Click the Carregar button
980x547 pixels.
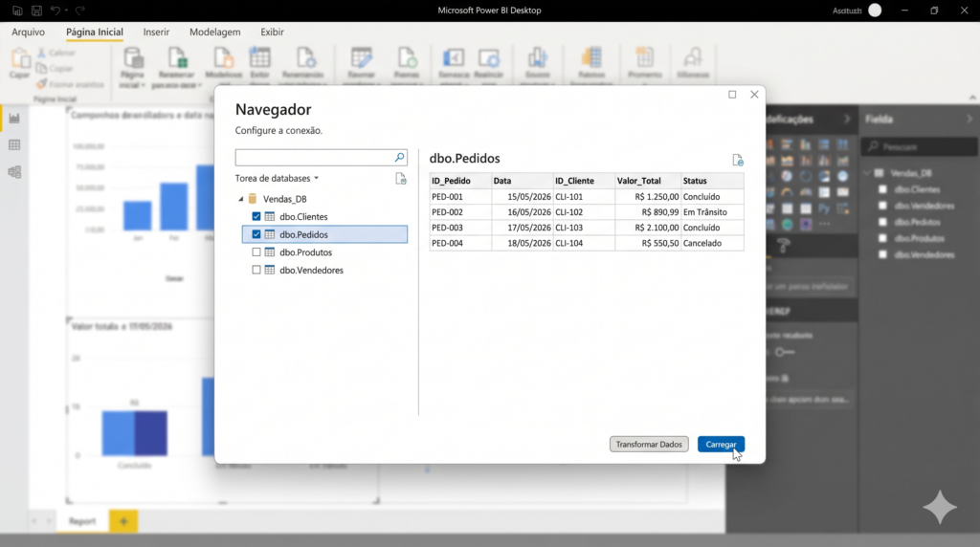721,444
